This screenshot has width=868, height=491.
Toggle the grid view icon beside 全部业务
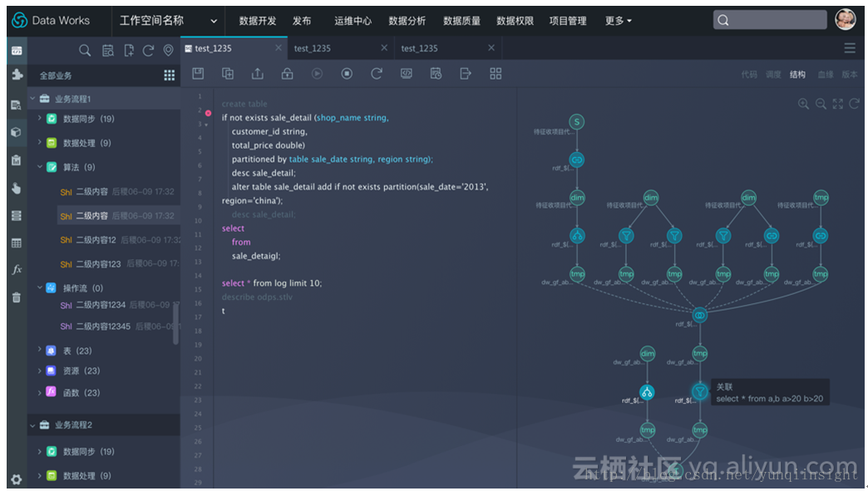click(170, 76)
